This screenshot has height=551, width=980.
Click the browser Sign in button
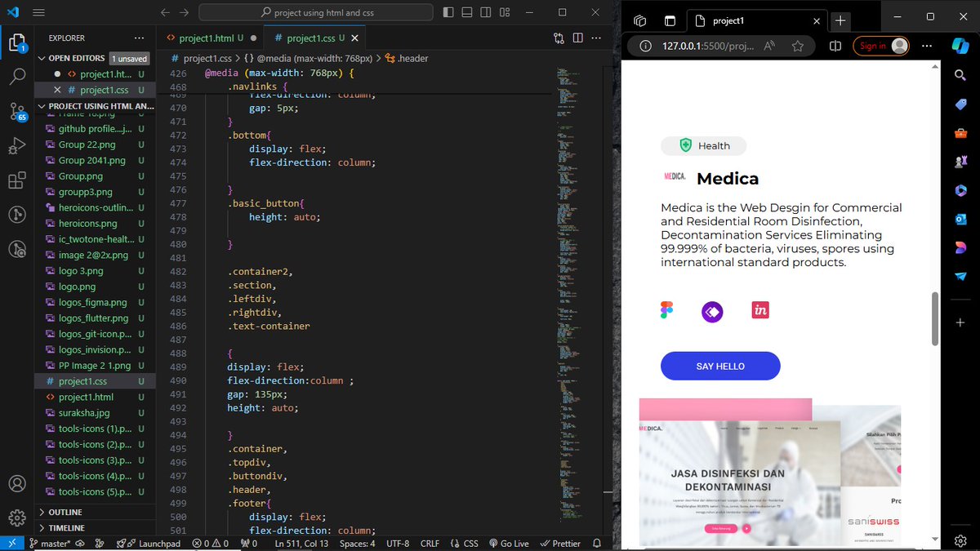pos(881,46)
